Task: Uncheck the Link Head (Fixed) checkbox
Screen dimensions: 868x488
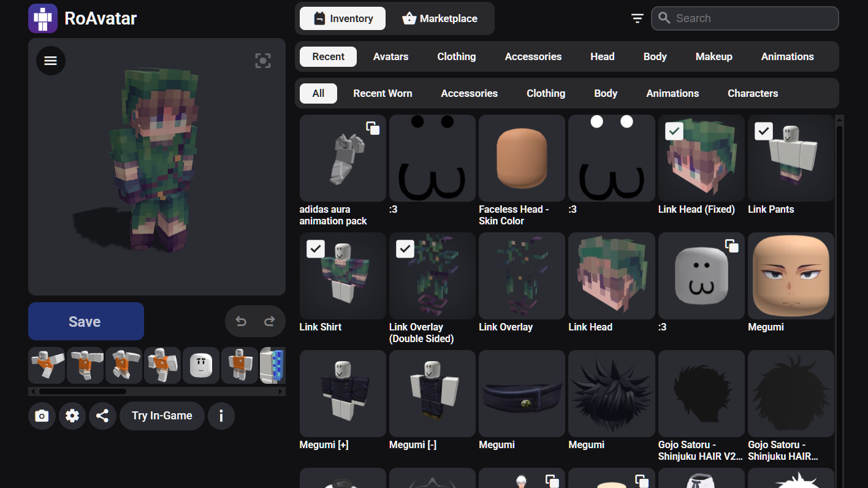Action: click(x=674, y=131)
